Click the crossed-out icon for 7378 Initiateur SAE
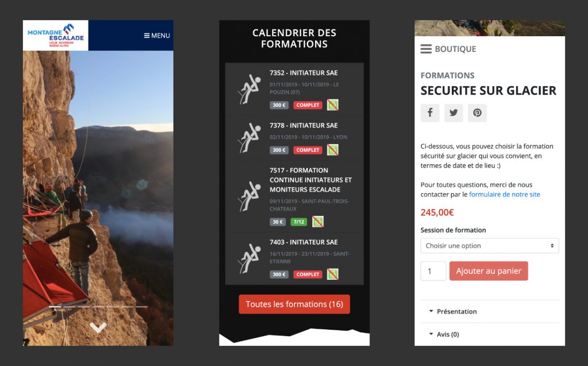Image resolution: width=588 pixels, height=366 pixels. click(333, 150)
